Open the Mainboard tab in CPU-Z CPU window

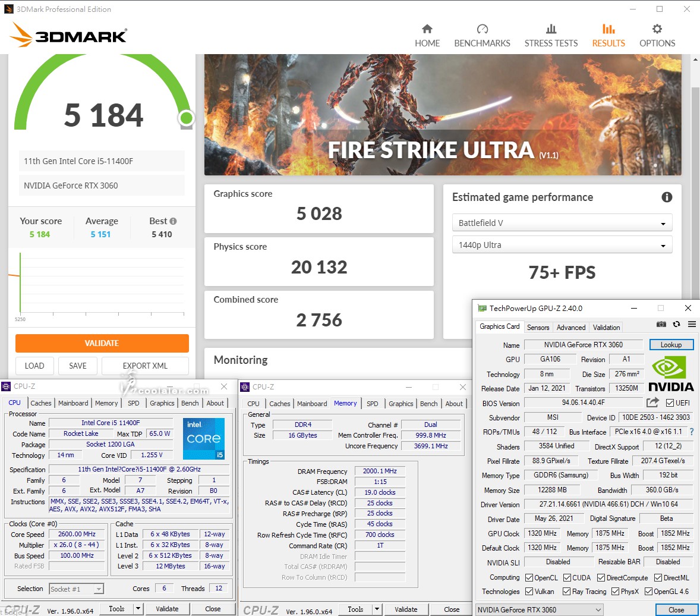pos(73,403)
